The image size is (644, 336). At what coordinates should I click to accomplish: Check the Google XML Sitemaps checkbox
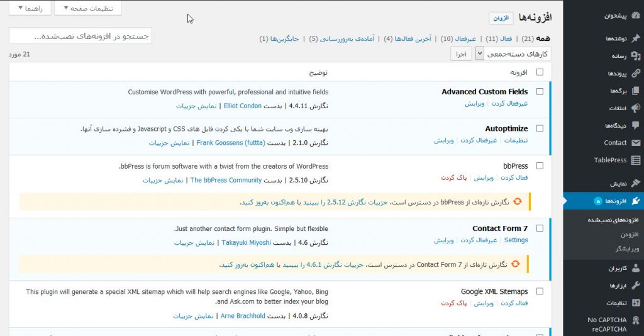[540, 291]
